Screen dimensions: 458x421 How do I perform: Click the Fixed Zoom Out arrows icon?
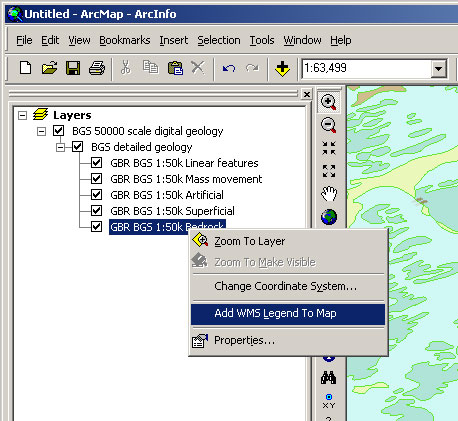(329, 171)
